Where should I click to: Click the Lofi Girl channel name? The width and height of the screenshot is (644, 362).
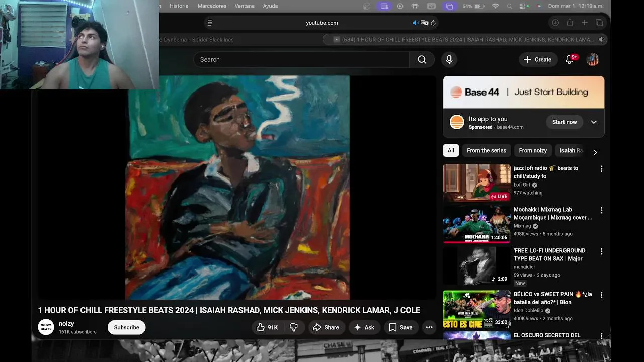522,185
